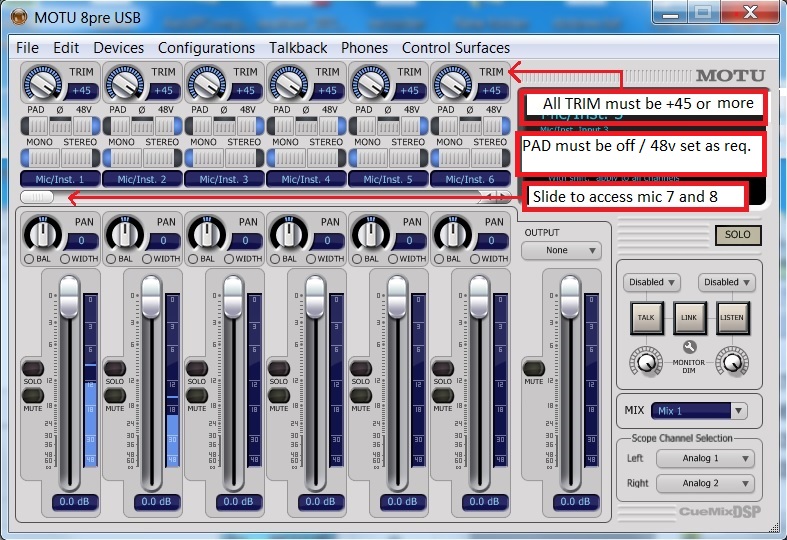This screenshot has height=540, width=787.
Task: Click the PAN knob of channel 5
Action: click(x=371, y=233)
